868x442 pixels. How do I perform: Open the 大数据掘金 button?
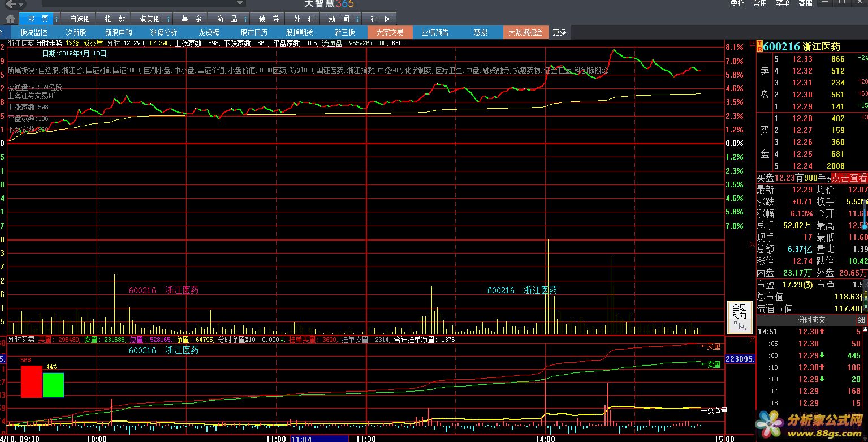click(x=525, y=32)
